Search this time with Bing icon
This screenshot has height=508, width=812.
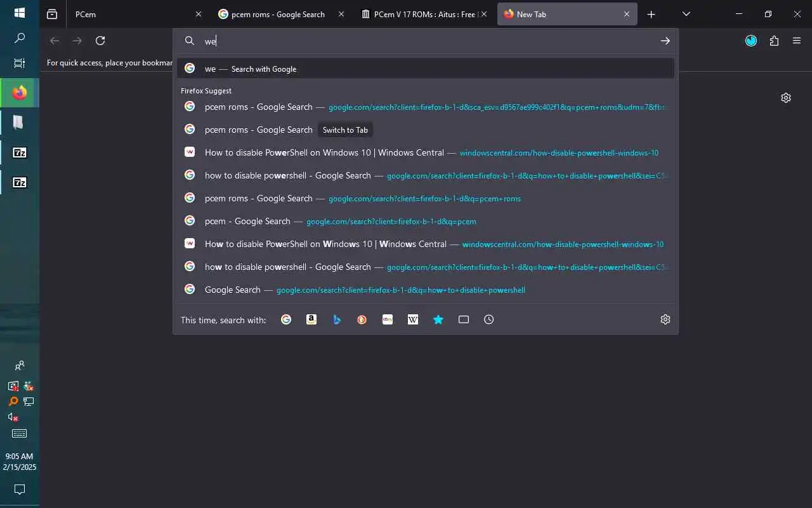pos(337,319)
